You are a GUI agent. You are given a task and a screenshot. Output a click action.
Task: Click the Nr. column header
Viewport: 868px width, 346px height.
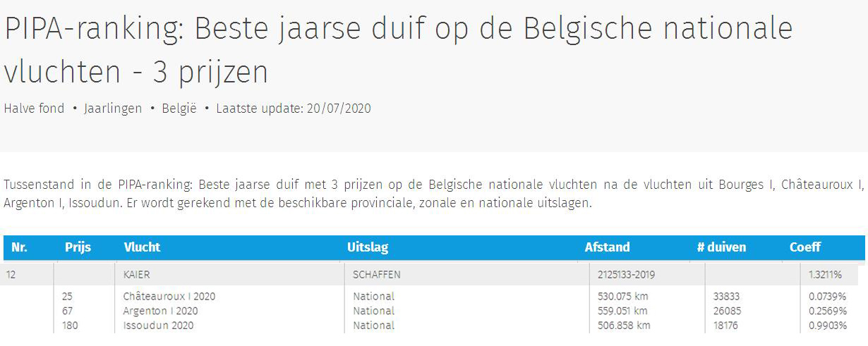tap(20, 247)
